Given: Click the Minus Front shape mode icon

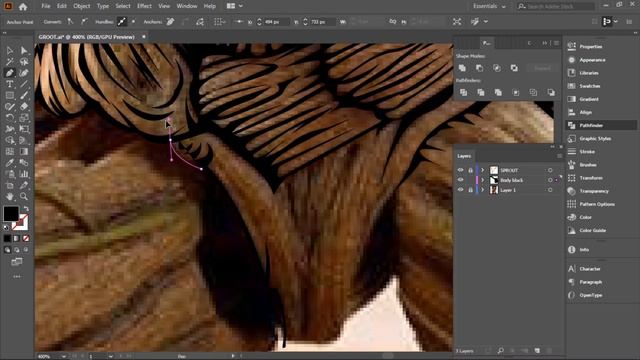Looking at the screenshot, I should coord(480,68).
